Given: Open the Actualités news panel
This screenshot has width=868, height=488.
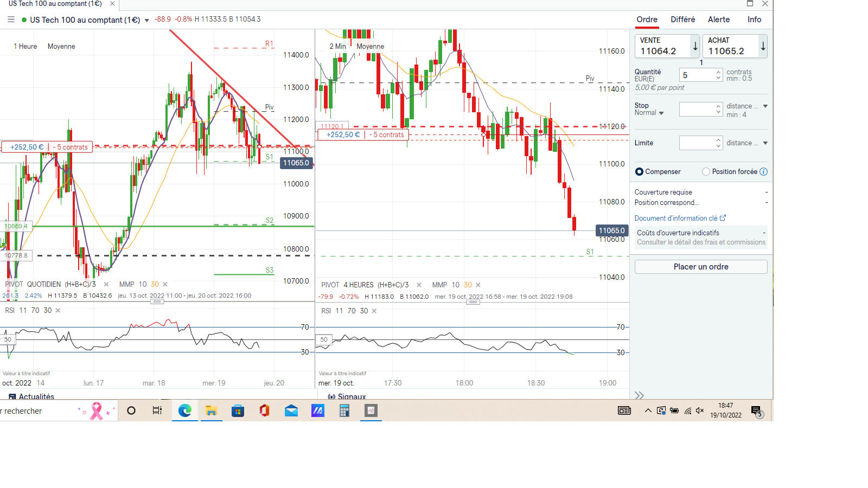Looking at the screenshot, I should [32, 396].
